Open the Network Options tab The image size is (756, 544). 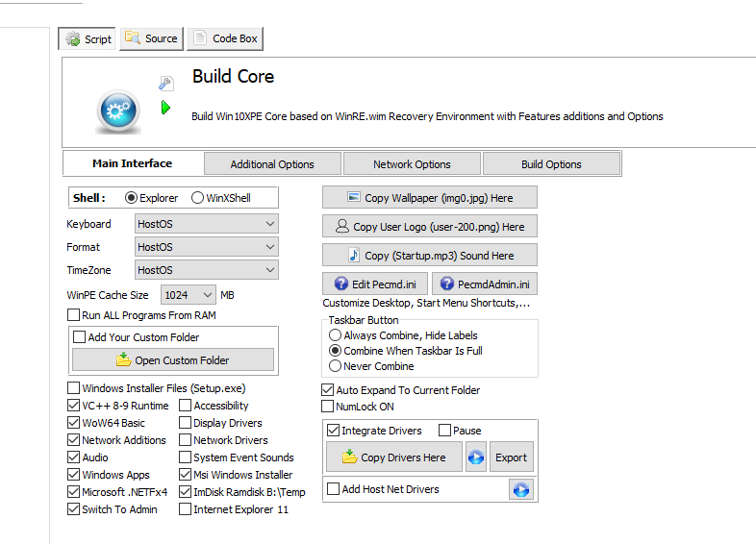pos(412,164)
